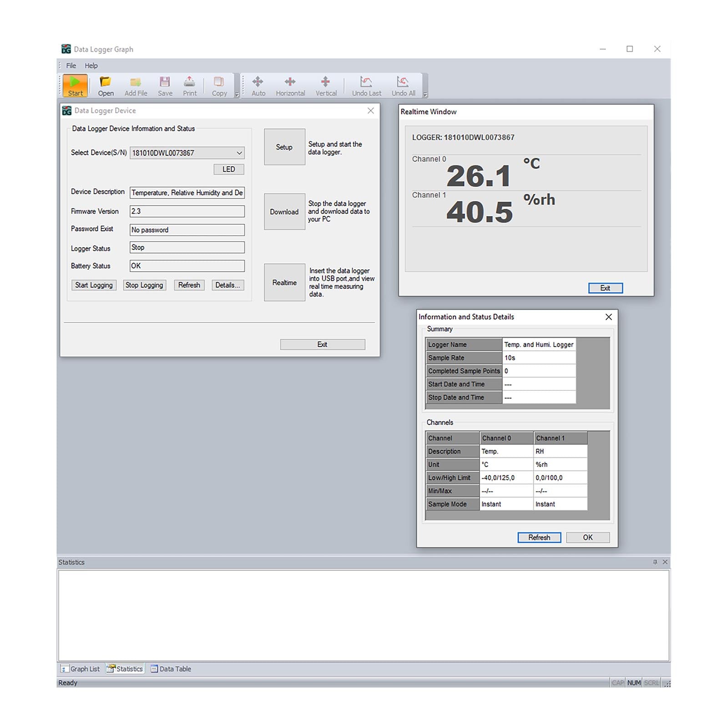Viewport: 728px width, 728px height.
Task: Click the Download button
Action: click(284, 212)
